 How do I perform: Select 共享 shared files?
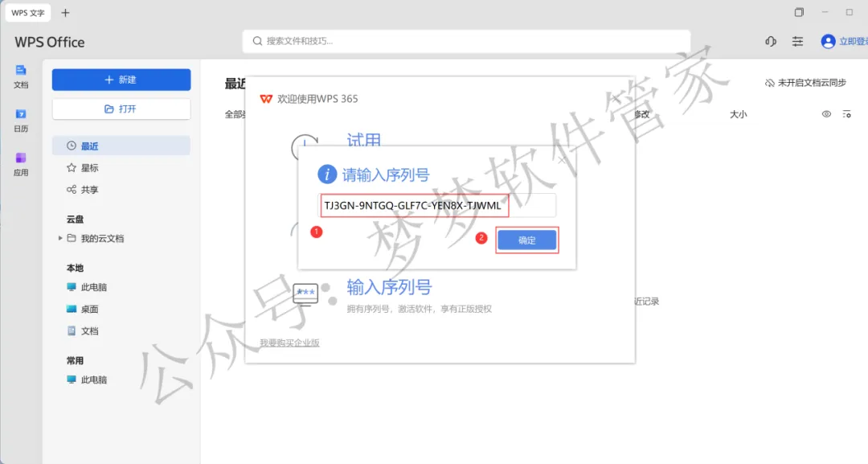click(83, 190)
